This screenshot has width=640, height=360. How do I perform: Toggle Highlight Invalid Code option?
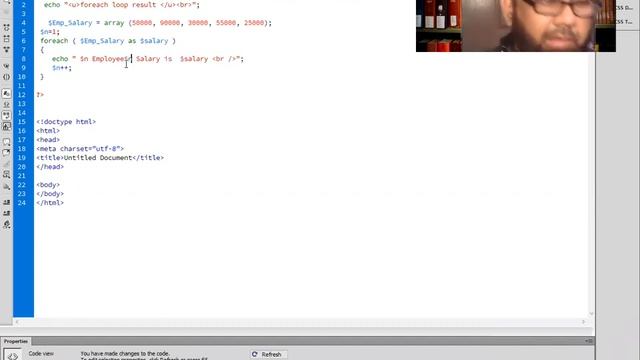[x=7, y=104]
